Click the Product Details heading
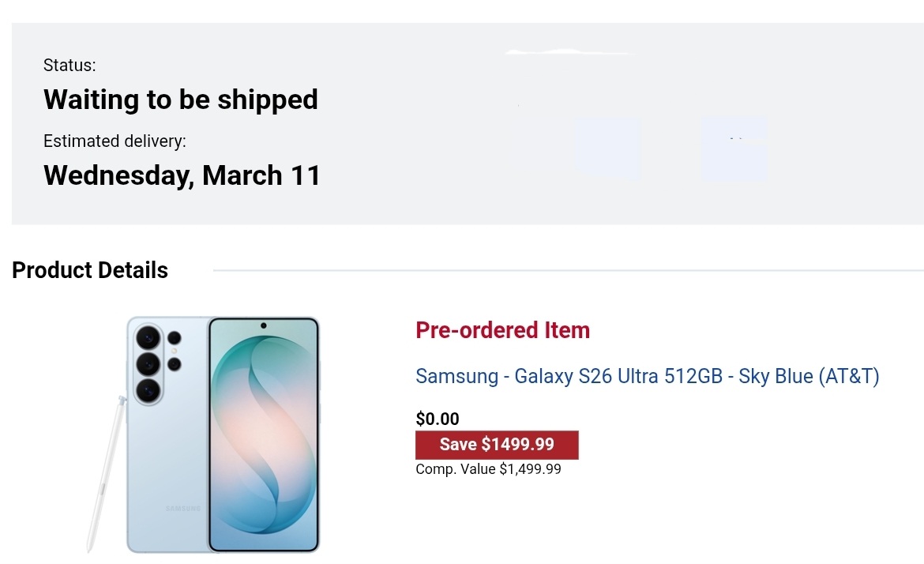 90,270
